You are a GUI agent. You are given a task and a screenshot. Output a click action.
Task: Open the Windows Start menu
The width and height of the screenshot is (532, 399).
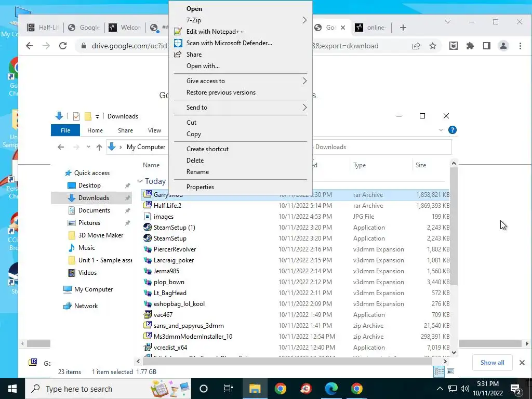(x=12, y=389)
